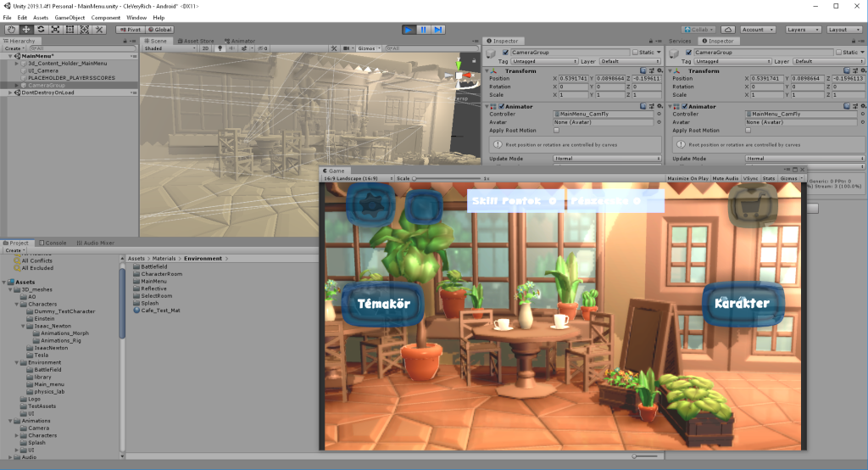Select the Move tool
The height and width of the screenshot is (470, 868).
click(26, 30)
